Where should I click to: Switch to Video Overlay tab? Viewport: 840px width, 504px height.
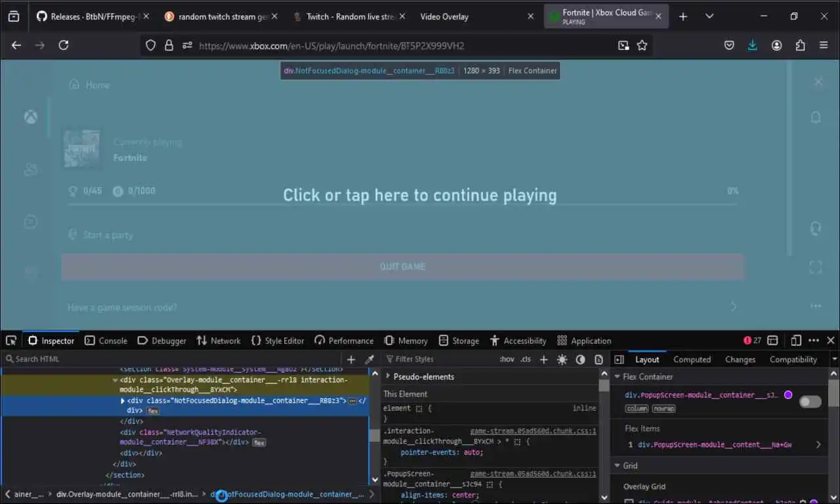(475, 16)
